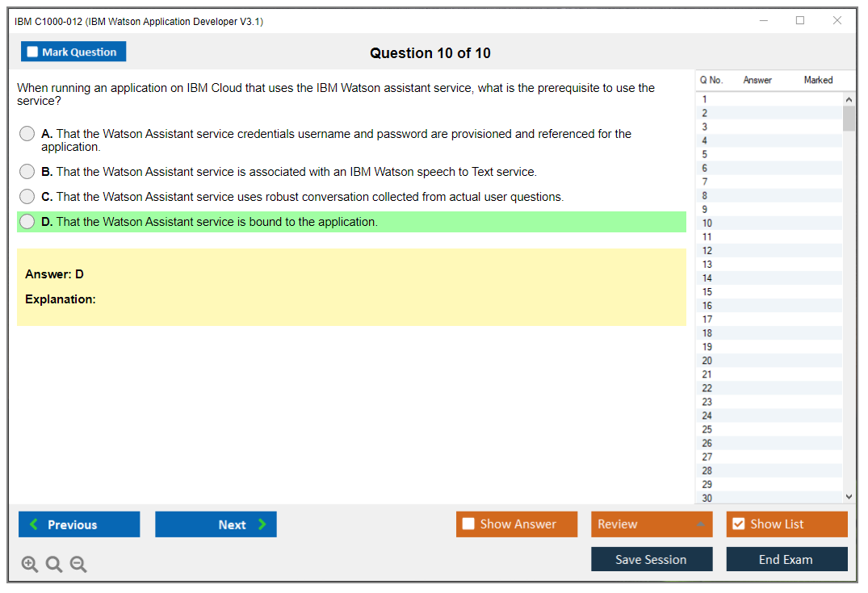Select answer option A radio button
This screenshot has width=868, height=593.
(x=27, y=134)
